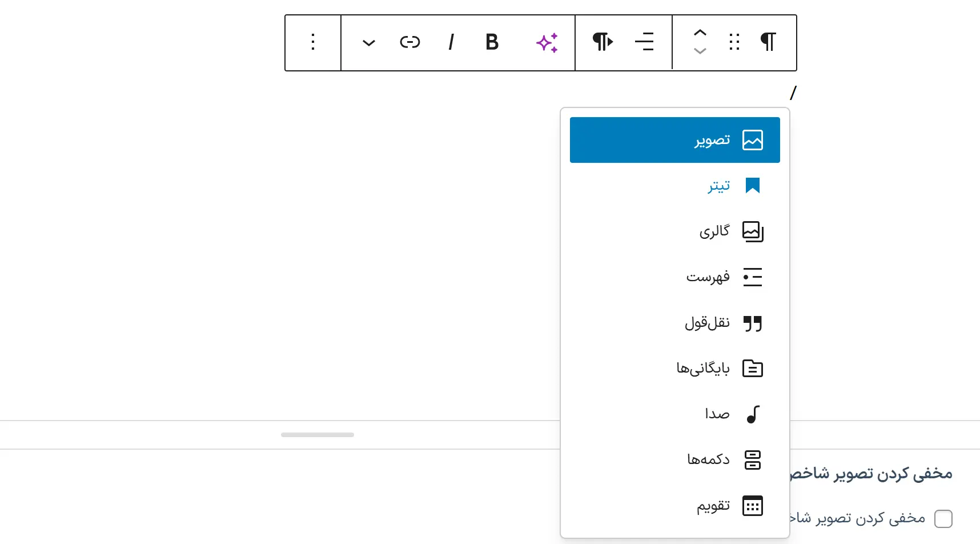980x544 pixels.
Task: Click the paragraph symbol icon in toolbar
Action: 768,42
